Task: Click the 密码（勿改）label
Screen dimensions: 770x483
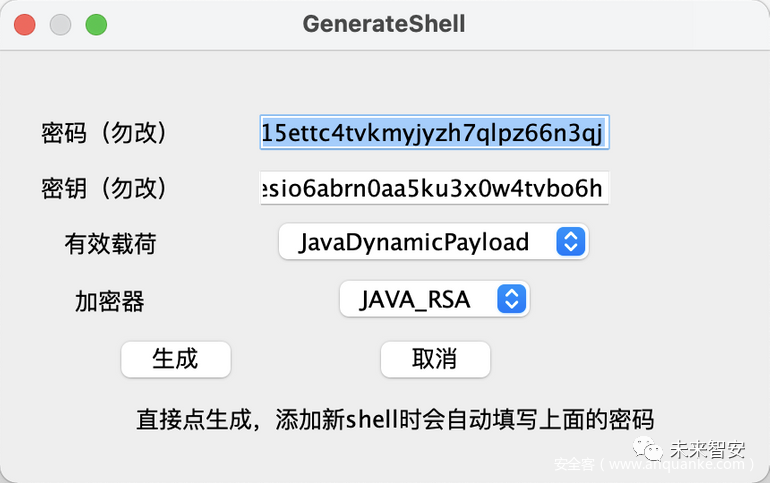Action: [x=104, y=132]
